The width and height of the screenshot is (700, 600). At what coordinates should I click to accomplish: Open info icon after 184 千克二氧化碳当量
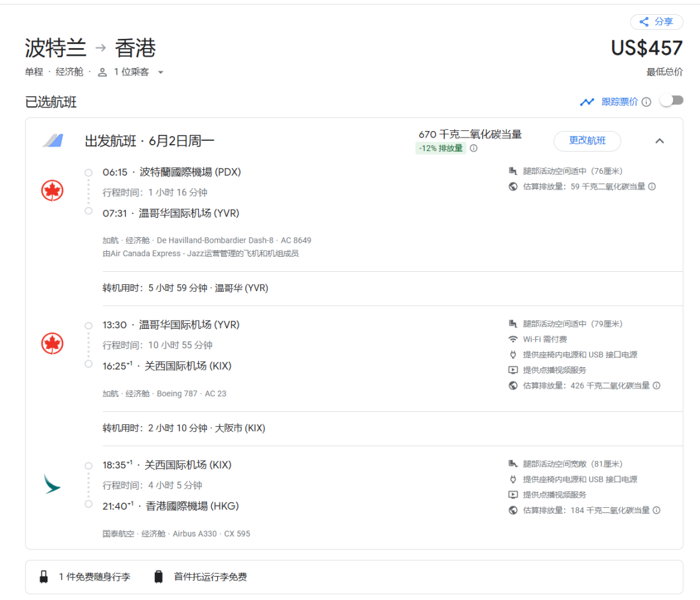pyautogui.click(x=656, y=510)
